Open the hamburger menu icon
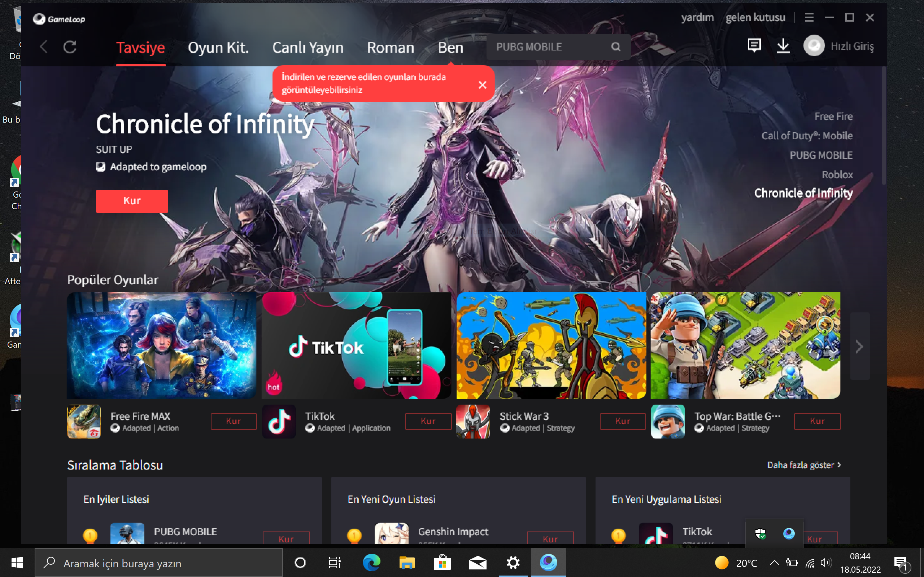This screenshot has height=577, width=924. pyautogui.click(x=809, y=18)
